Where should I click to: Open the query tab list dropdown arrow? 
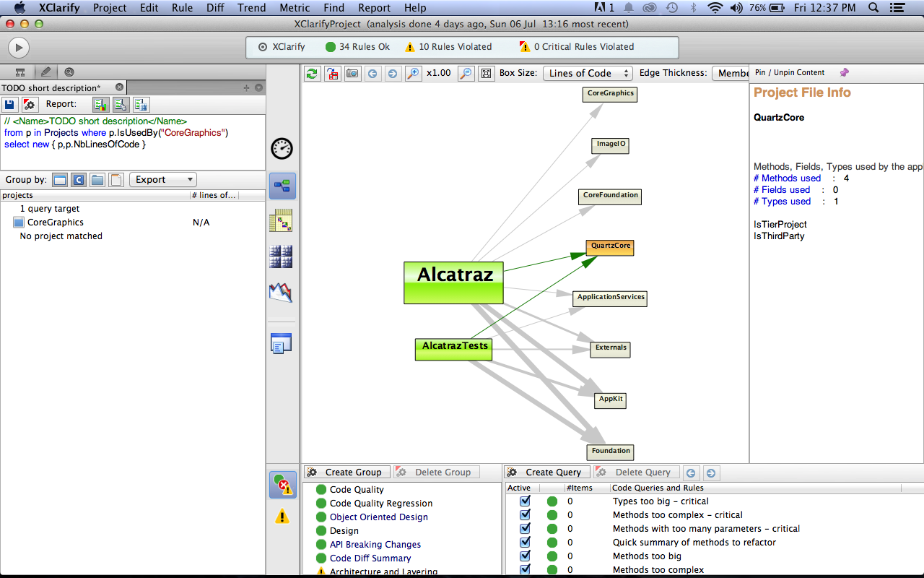(x=259, y=87)
